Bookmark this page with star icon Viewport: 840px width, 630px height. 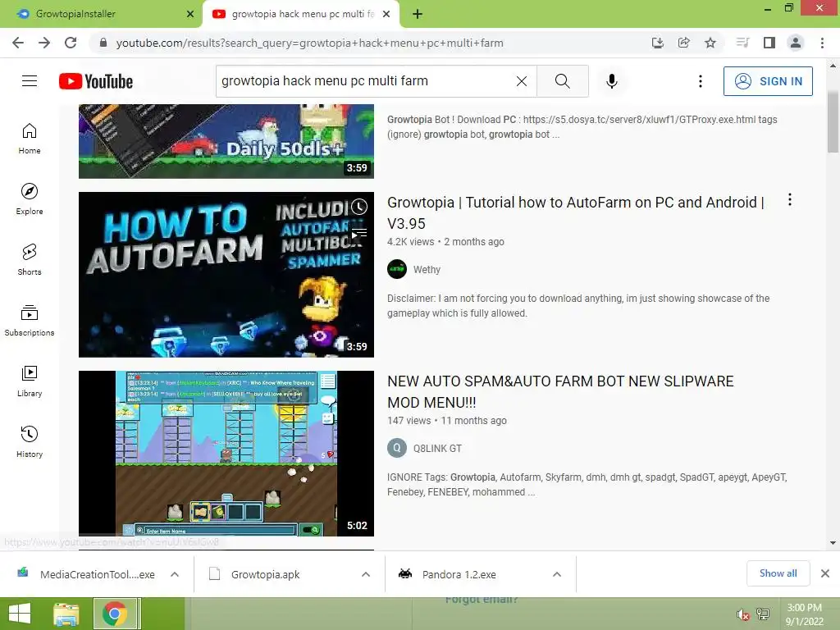710,43
